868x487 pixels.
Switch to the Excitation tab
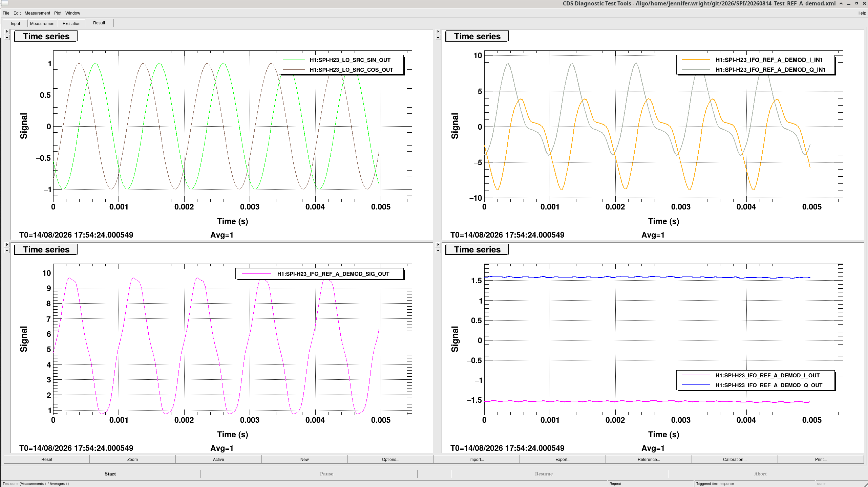pos(71,23)
